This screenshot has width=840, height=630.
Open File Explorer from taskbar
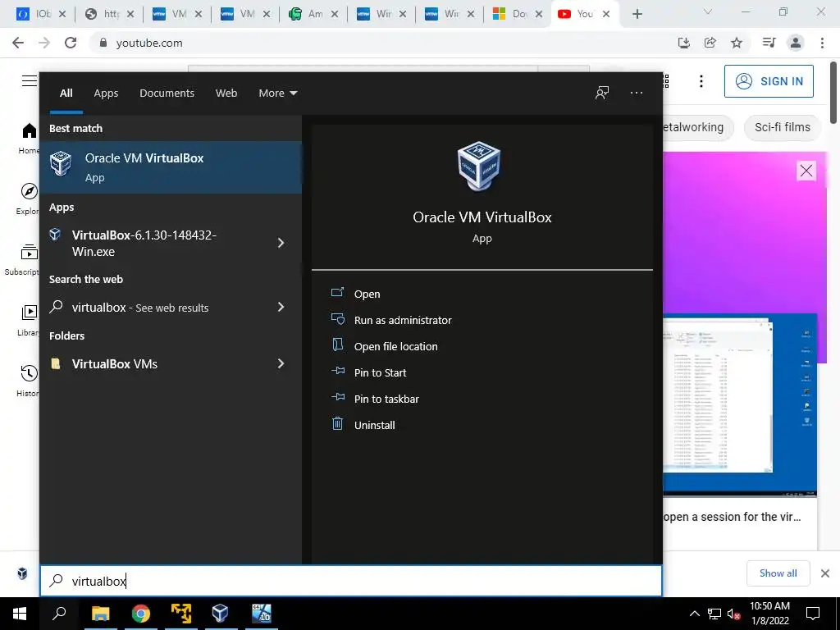coord(100,614)
